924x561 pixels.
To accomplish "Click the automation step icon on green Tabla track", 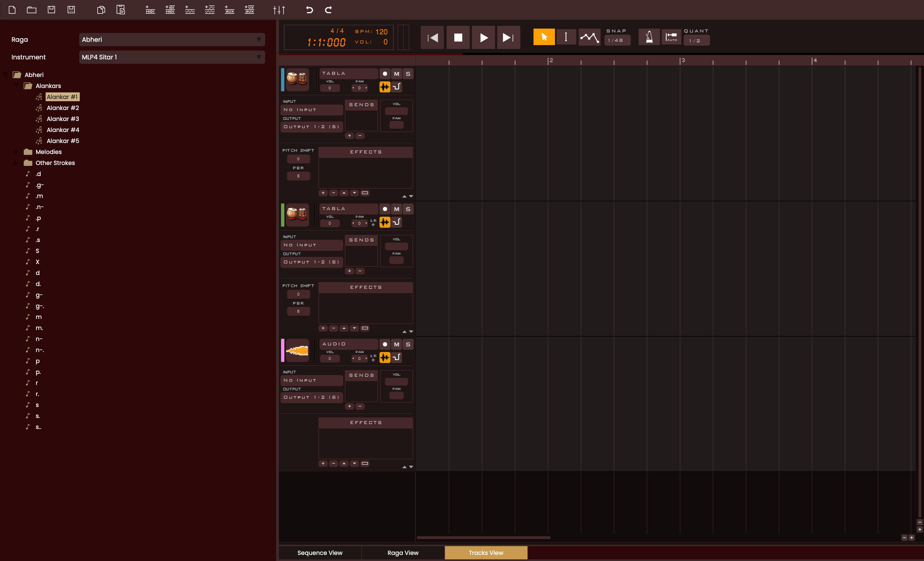I will (x=397, y=222).
